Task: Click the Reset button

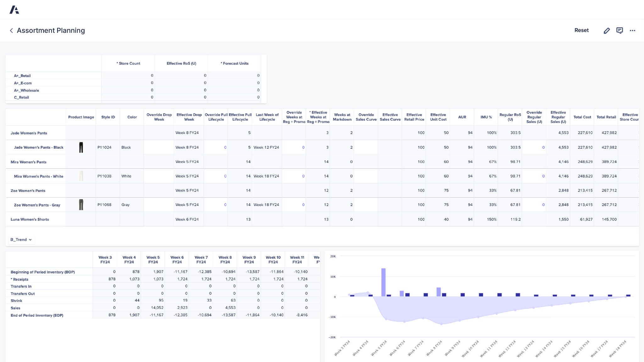Action: pos(581,30)
